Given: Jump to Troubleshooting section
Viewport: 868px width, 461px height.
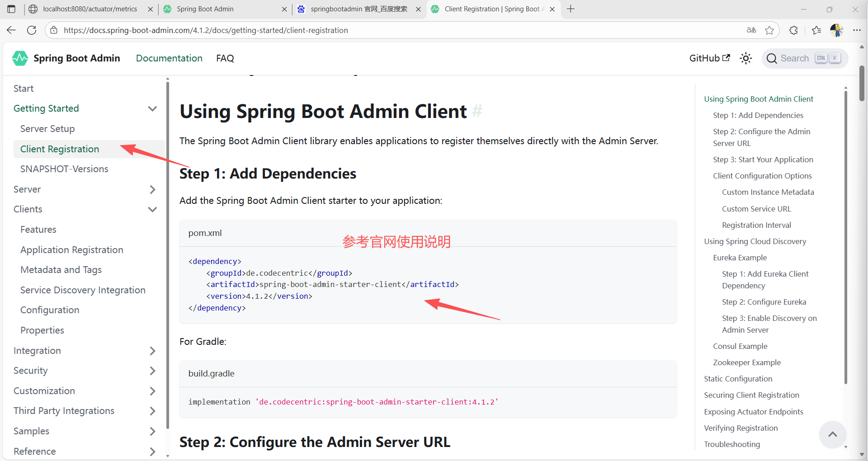Looking at the screenshot, I should [x=732, y=444].
